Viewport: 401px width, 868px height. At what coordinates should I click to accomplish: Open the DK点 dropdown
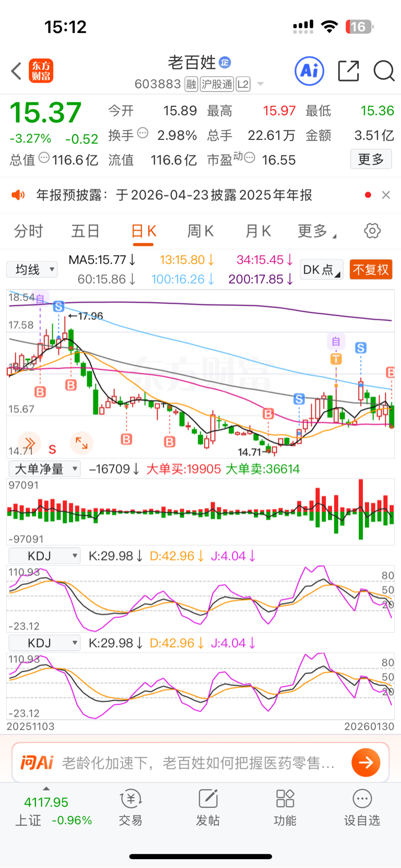(x=322, y=270)
